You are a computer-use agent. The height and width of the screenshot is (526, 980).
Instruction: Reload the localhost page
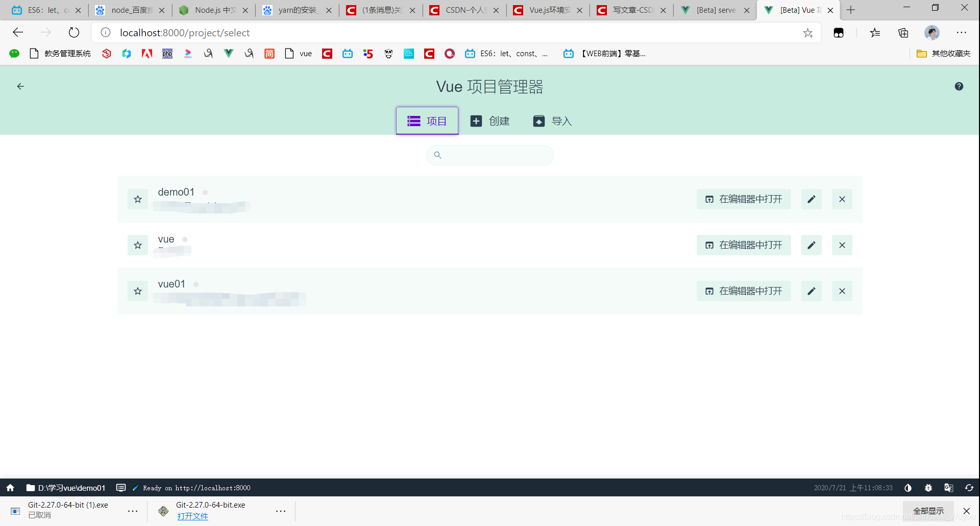coord(74,33)
